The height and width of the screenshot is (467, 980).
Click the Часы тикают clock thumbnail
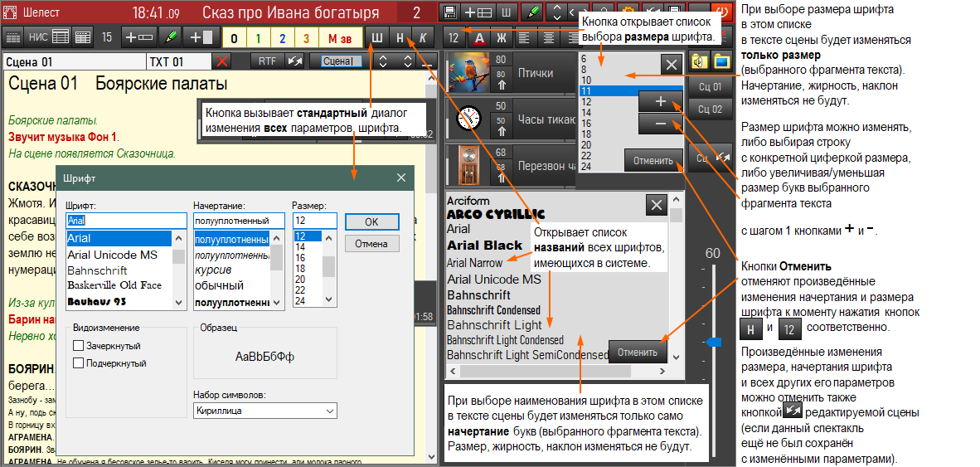coord(468,119)
